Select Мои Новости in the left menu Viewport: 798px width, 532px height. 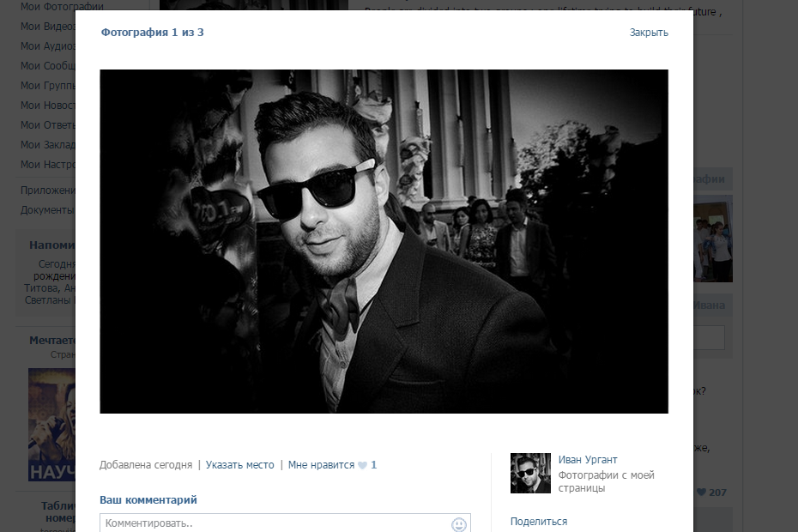pyautogui.click(x=48, y=106)
